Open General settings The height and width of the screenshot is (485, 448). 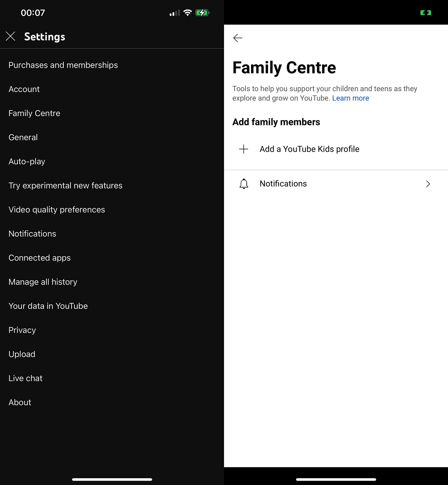[112, 137]
